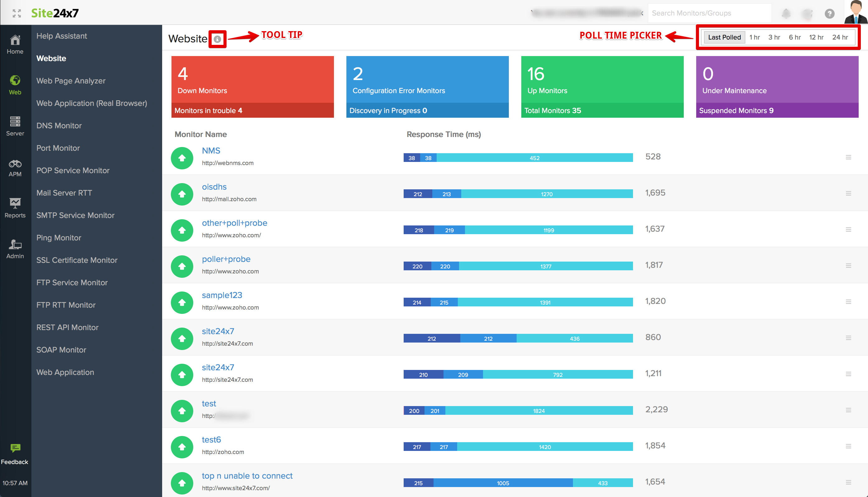The height and width of the screenshot is (497, 868).
Task: Open top n unable to connect link
Action: pos(247,476)
